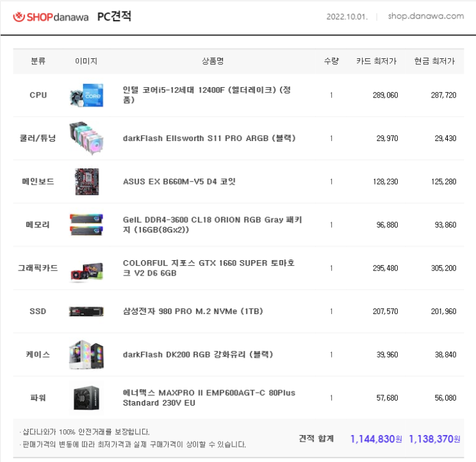Screen dimensions: 476x462
Task: Open product ASUS EX B660M-V5 D4 코잇
Action: point(179,181)
